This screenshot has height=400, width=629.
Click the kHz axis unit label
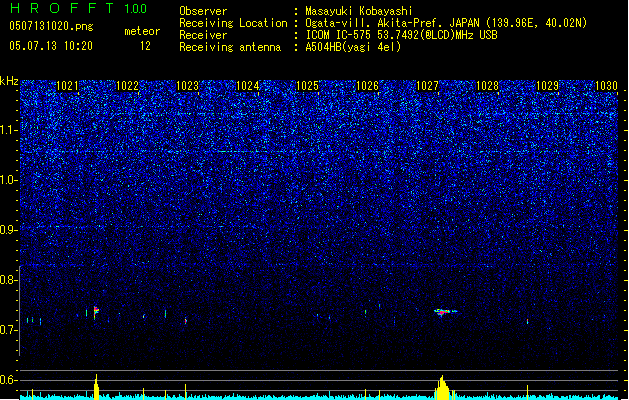click(x=9, y=81)
